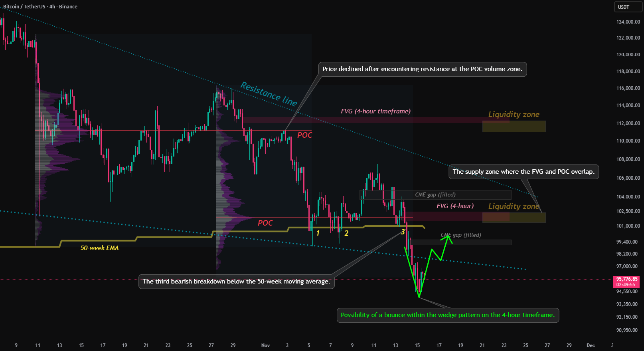This screenshot has width=644, height=351.
Task: Click the green projected arrow head
Action: click(448, 239)
